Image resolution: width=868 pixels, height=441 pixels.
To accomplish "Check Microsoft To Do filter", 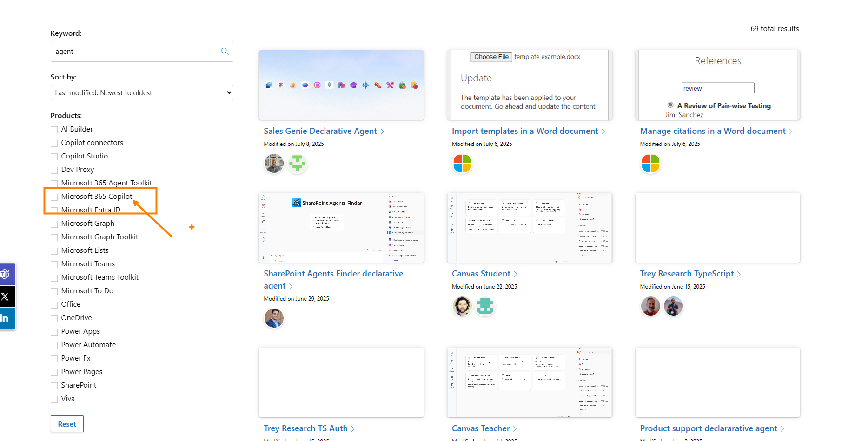I will [x=54, y=291].
